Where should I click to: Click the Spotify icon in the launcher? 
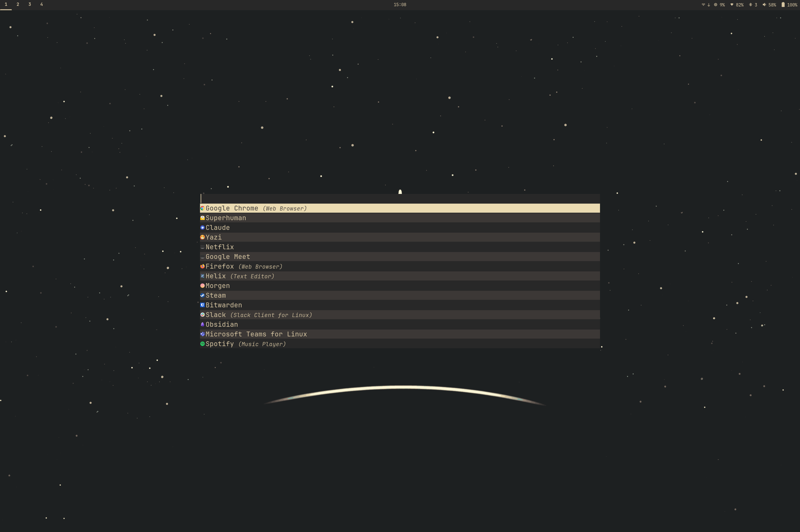coord(202,344)
